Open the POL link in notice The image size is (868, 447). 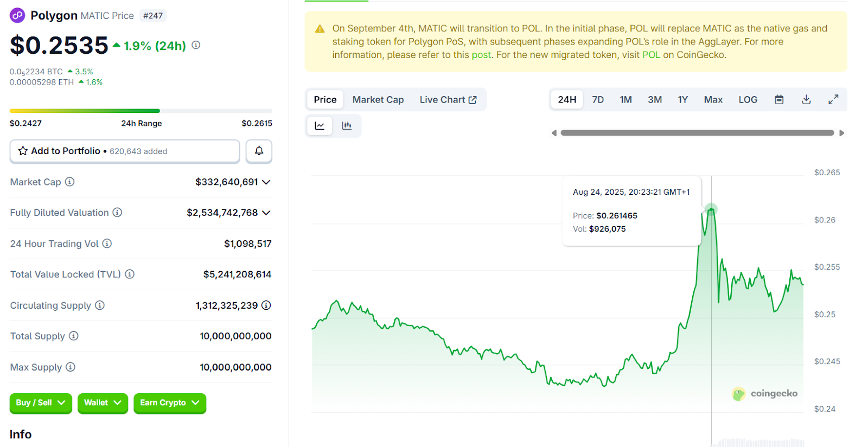(651, 55)
